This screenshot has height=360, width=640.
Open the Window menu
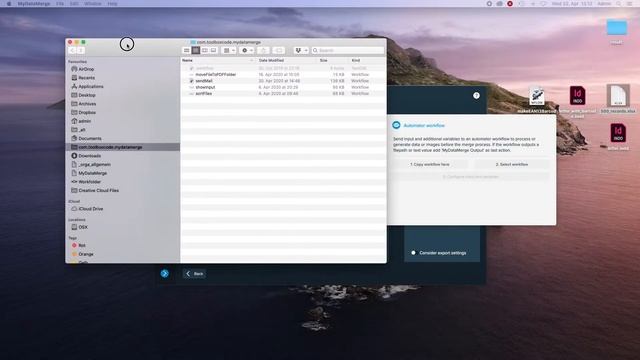click(93, 4)
